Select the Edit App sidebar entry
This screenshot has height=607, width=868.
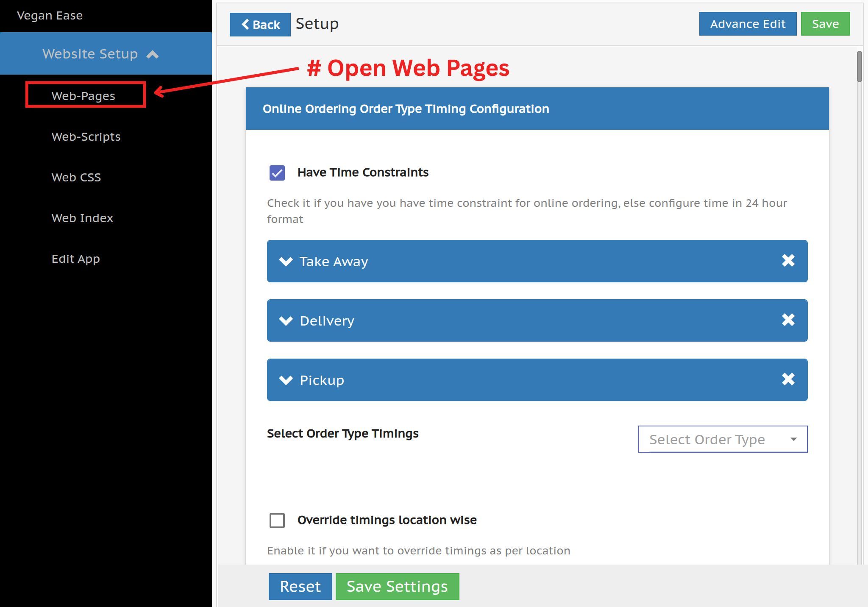click(x=76, y=259)
